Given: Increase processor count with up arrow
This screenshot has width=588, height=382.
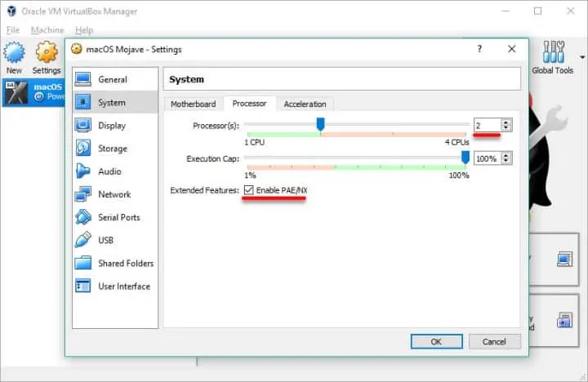Looking at the screenshot, I should tap(506, 122).
